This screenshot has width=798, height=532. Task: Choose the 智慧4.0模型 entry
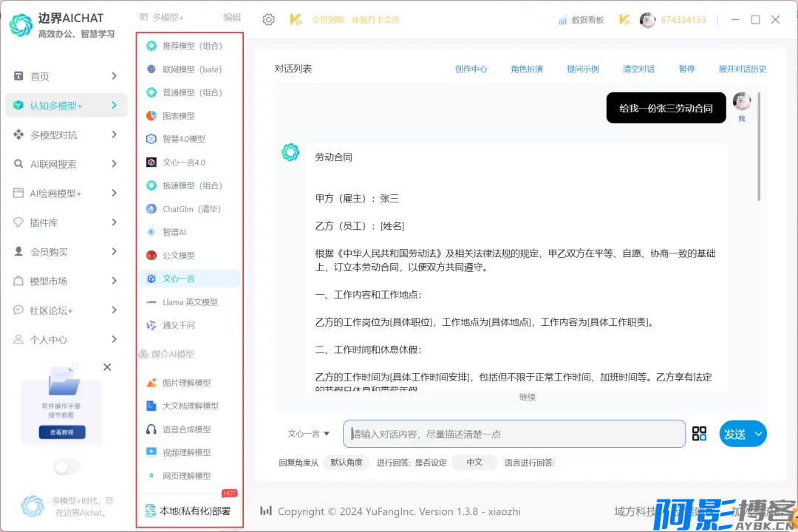pos(189,139)
